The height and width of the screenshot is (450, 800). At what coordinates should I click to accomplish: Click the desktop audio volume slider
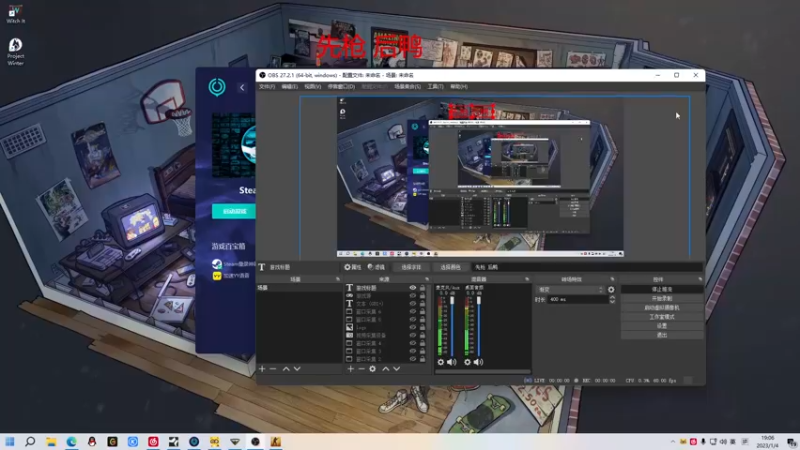click(x=479, y=327)
